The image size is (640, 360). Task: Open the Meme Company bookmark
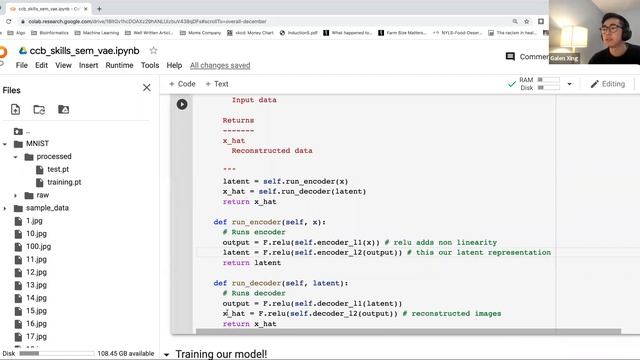[200, 33]
